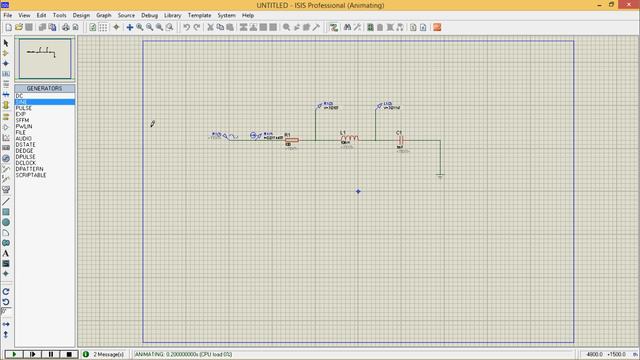The height and width of the screenshot is (360, 640).
Task: Open the Design Explorer
Action: click(x=370, y=27)
